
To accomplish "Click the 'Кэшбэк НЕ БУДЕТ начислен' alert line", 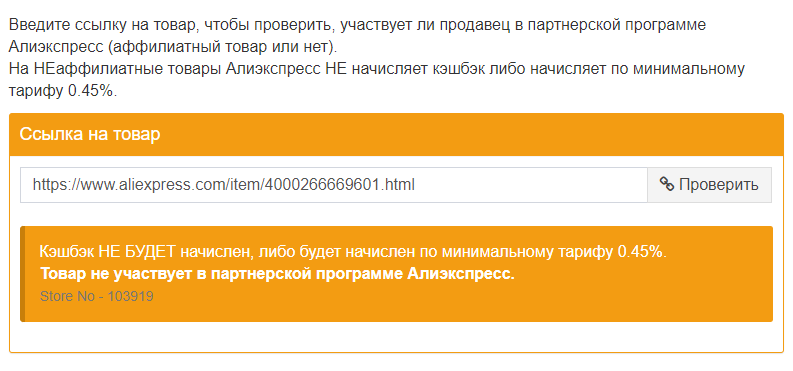I will coord(353,252).
